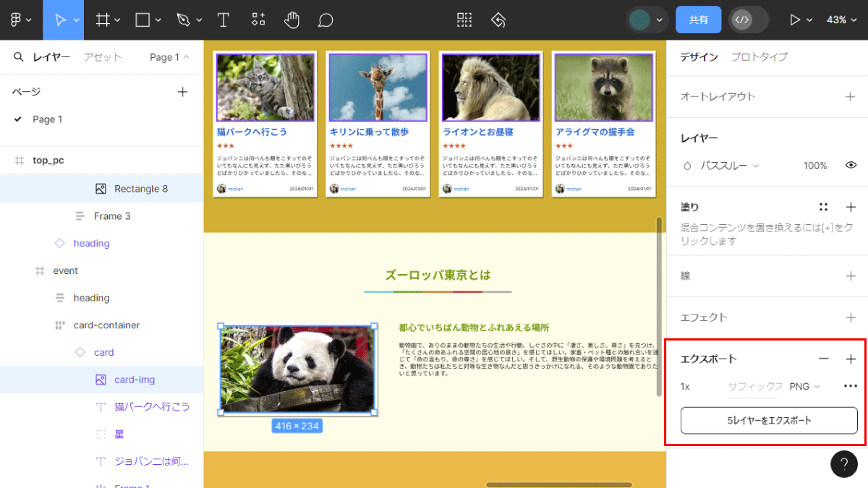Add a new page with plus icon
This screenshot has width=868, height=488.
point(183,92)
